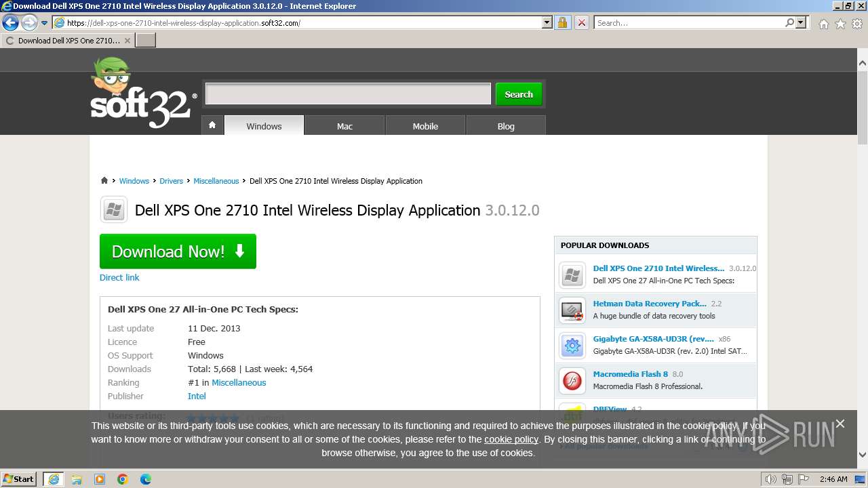Open the Miscellaneous breadcrumb link
The width and height of the screenshot is (868, 488).
(x=216, y=181)
